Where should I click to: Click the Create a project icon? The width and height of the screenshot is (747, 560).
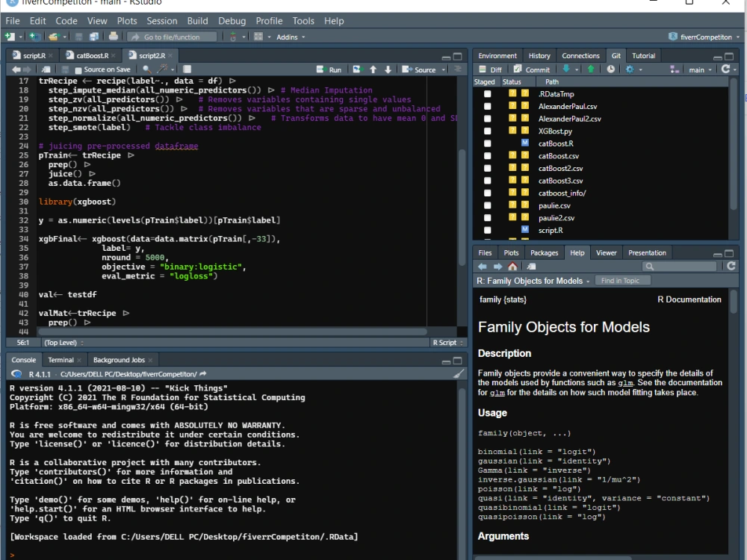[34, 37]
